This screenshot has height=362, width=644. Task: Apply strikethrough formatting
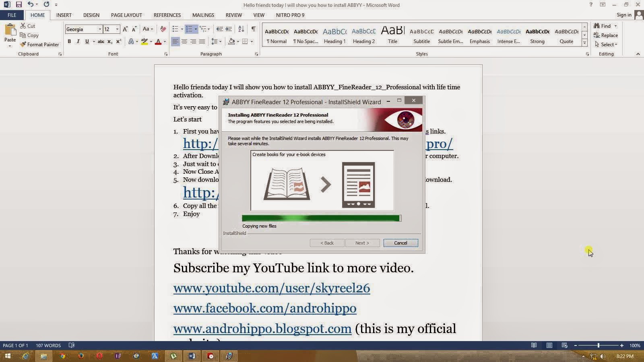pyautogui.click(x=101, y=41)
